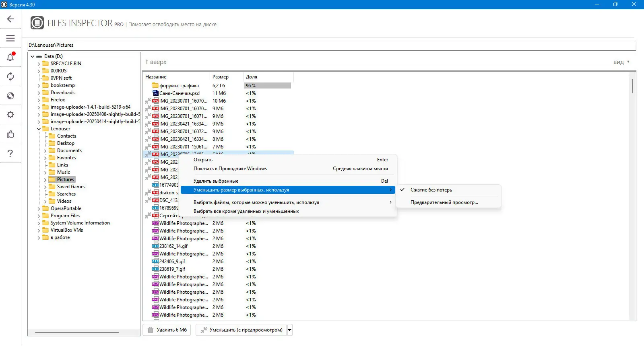Viewport: 644px width, 346px height.
Task: Open settings gear icon in sidebar
Action: [x=10, y=115]
